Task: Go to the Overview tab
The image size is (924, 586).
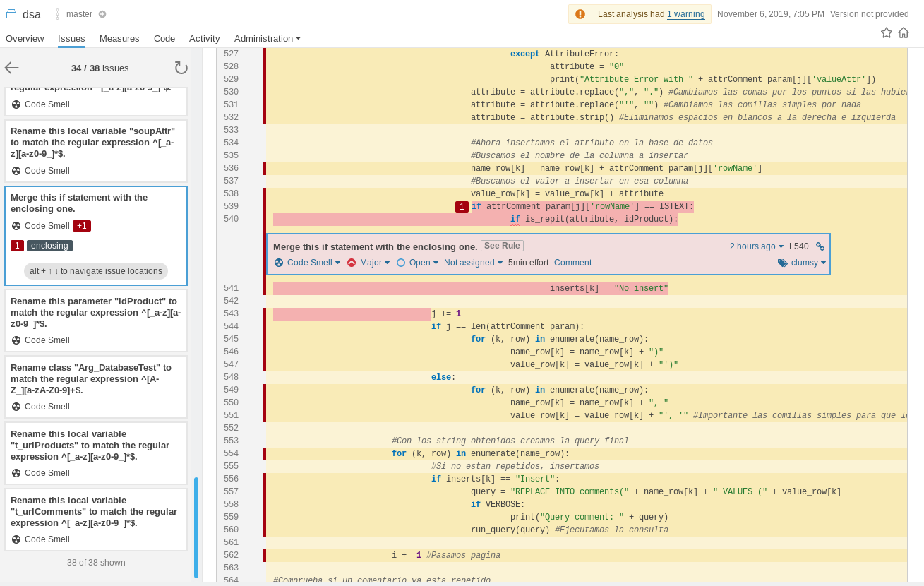Action: [x=25, y=38]
